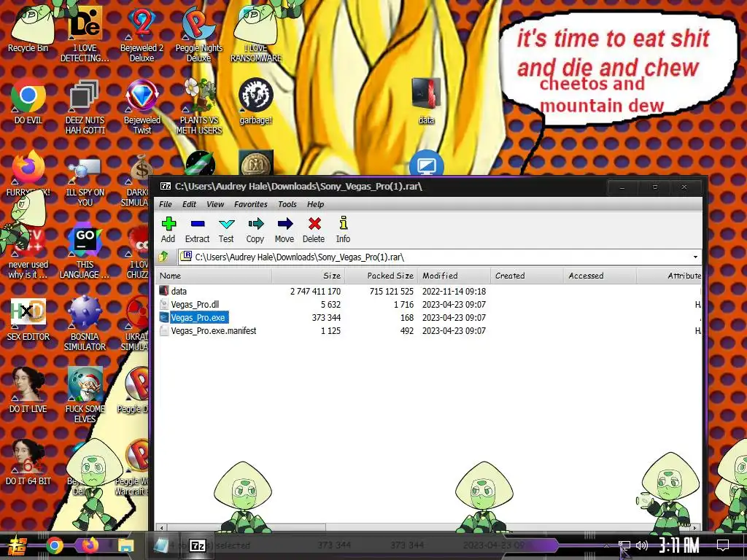Select the DEEZ NUTS HAH GOTTI desktop icon
747x560 pixels.
tap(85, 106)
